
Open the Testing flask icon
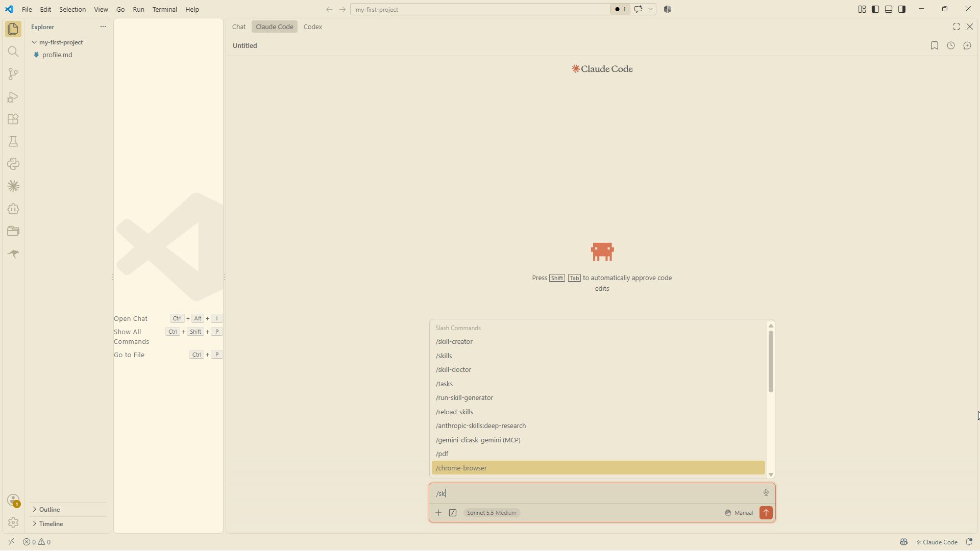click(x=13, y=141)
